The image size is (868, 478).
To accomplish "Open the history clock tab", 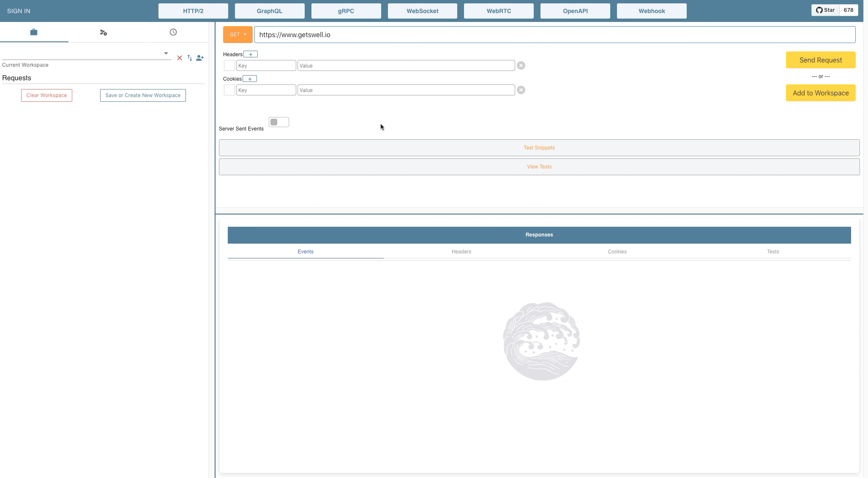I will (x=173, y=32).
